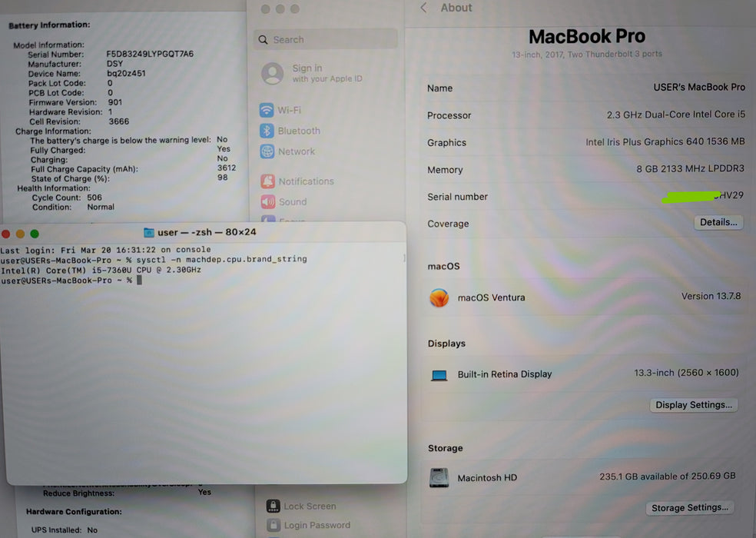The width and height of the screenshot is (756, 538).
Task: Open coverage Details button
Action: point(718,222)
